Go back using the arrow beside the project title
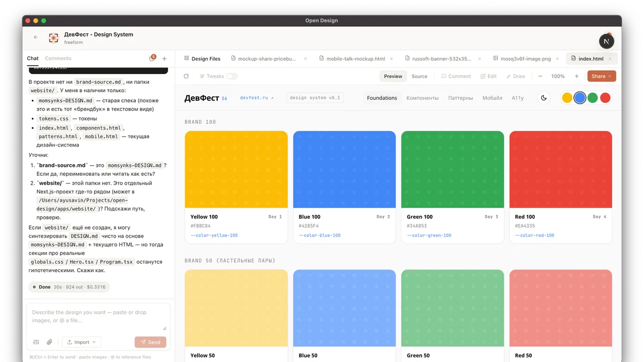This screenshot has width=644, height=362. pos(36,38)
